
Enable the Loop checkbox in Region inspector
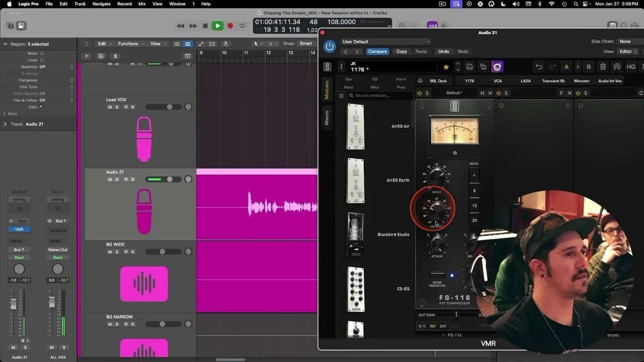coord(42,60)
